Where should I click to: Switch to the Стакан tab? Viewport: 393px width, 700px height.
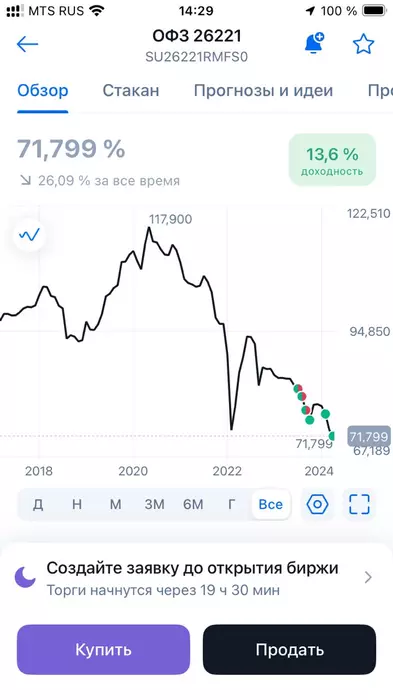131,91
